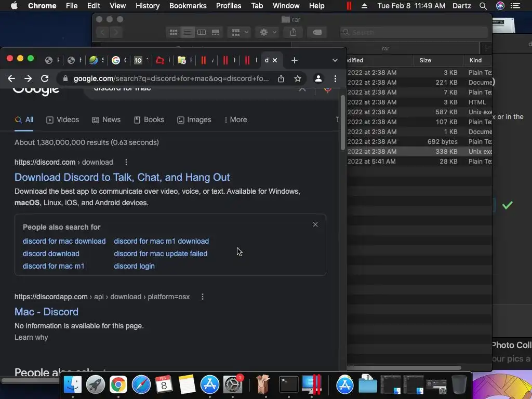
Task: Open Terminal from the Dock
Action: [288, 384]
